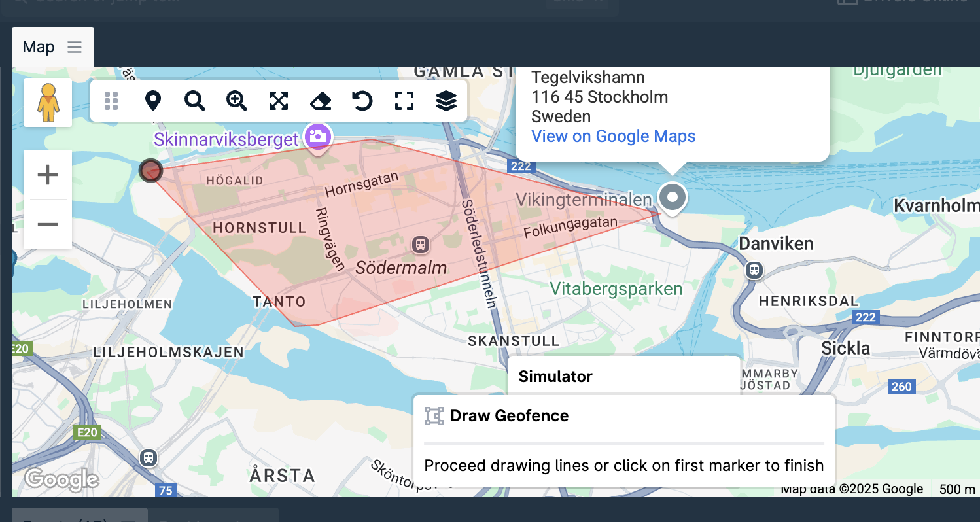Viewport: 980px width, 522px height.
Task: Click the route 75 road shield
Action: tap(166, 491)
